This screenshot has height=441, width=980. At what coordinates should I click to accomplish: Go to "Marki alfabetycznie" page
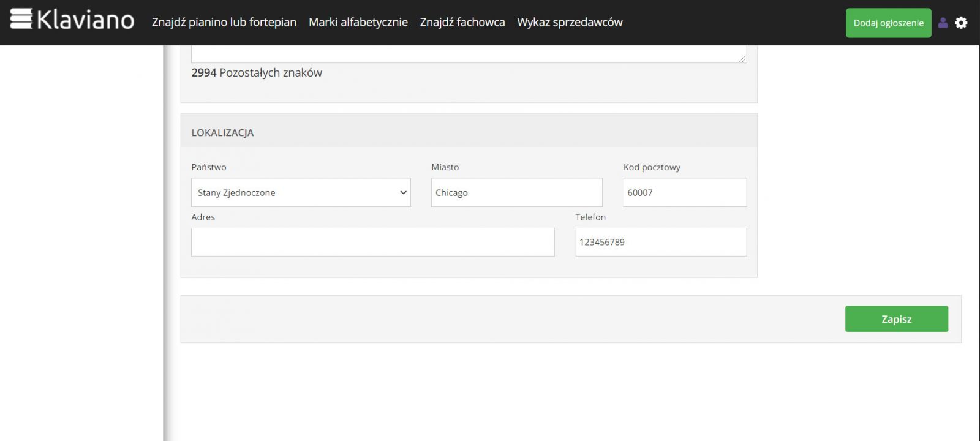coord(358,22)
